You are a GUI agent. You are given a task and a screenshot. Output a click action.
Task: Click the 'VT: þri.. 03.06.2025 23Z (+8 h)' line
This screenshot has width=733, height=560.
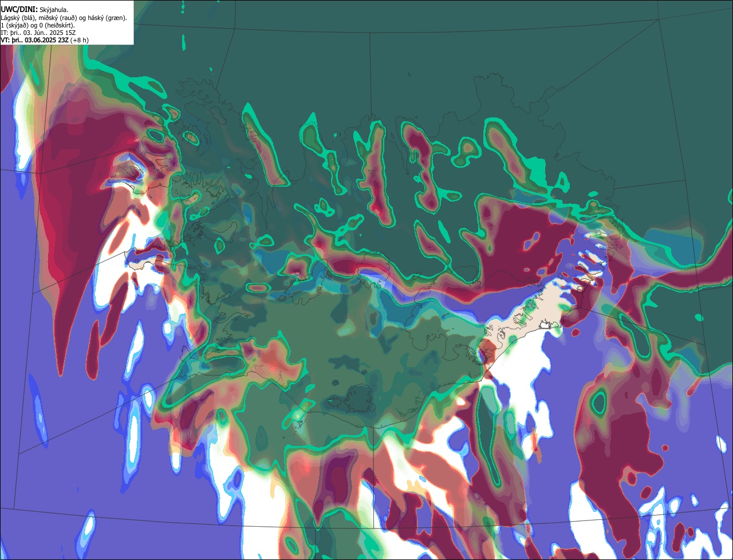click(x=45, y=40)
